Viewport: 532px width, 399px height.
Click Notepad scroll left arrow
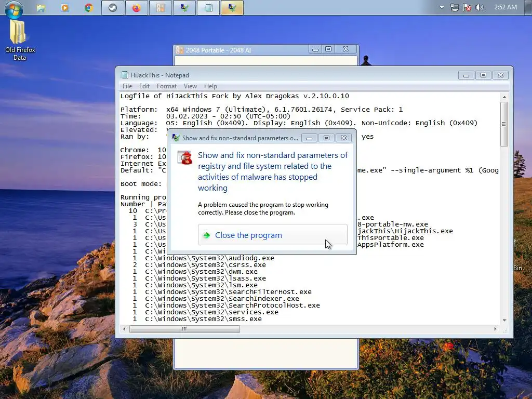124,329
